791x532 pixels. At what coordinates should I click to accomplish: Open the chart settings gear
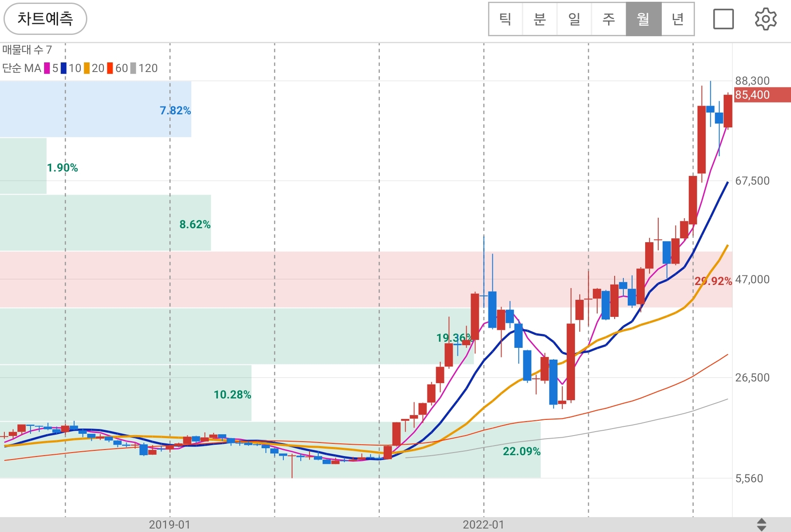[x=766, y=19]
